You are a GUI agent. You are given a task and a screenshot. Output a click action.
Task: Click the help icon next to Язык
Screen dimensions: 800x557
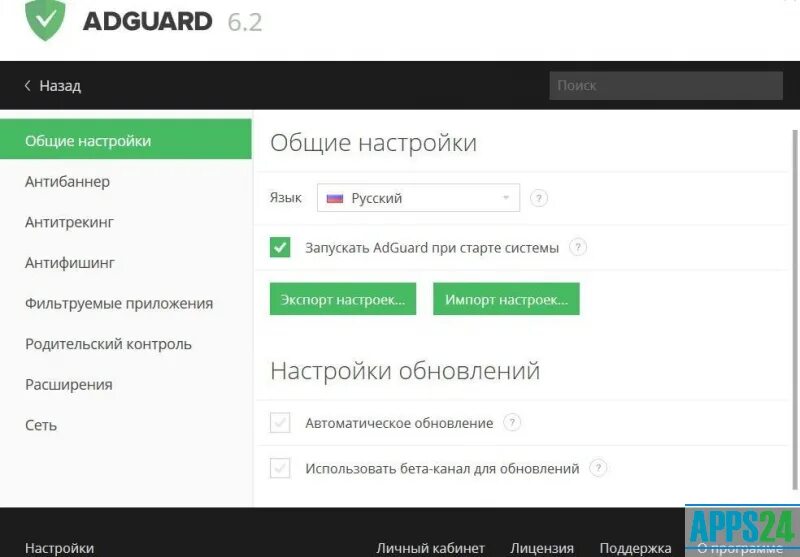pos(539,198)
